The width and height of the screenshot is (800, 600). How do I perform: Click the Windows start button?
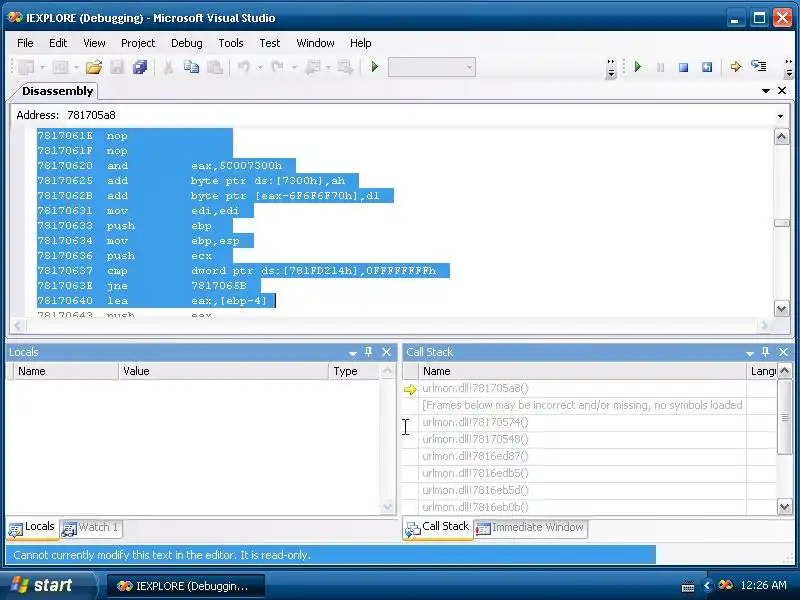point(47,585)
